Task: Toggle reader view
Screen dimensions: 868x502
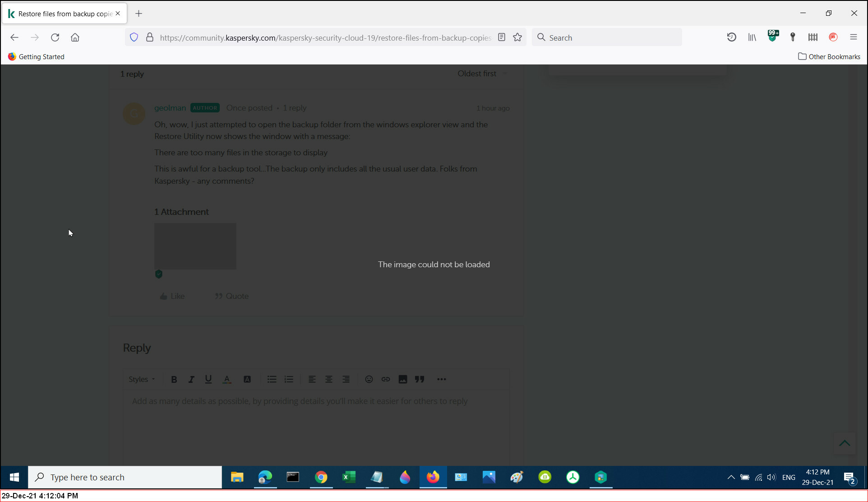Action: (x=501, y=37)
